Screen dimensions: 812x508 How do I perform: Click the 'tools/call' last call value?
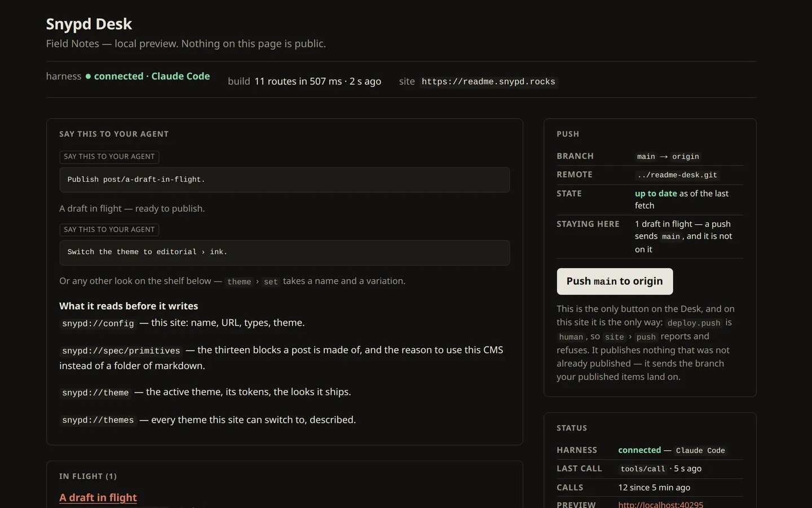643,468
